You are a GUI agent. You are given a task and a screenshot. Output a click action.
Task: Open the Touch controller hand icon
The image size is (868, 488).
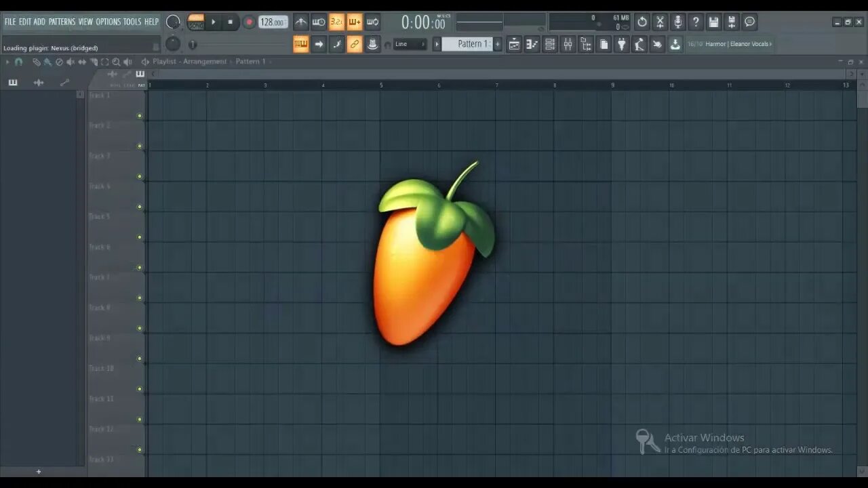(x=657, y=44)
